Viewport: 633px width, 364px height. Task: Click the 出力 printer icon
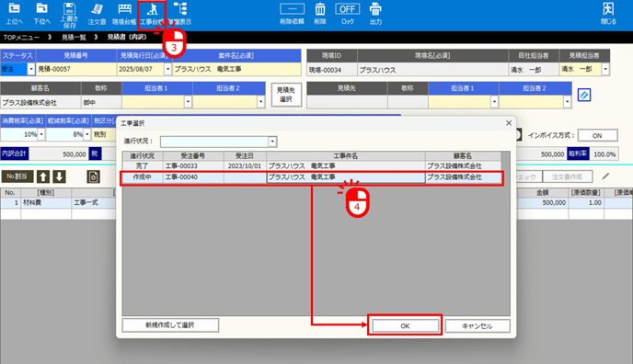pos(375,8)
